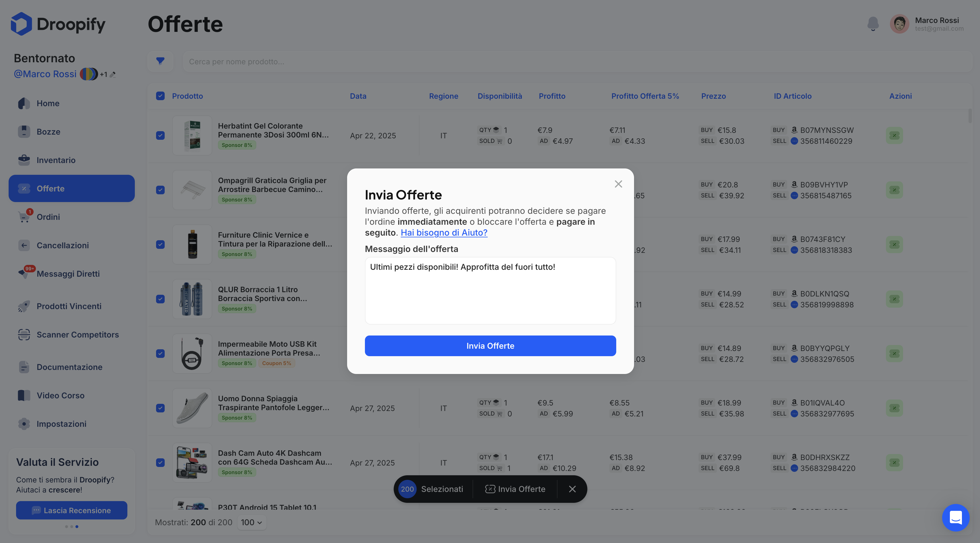
Task: Open Dash Cam Auto product thumbnail
Action: coord(192,463)
